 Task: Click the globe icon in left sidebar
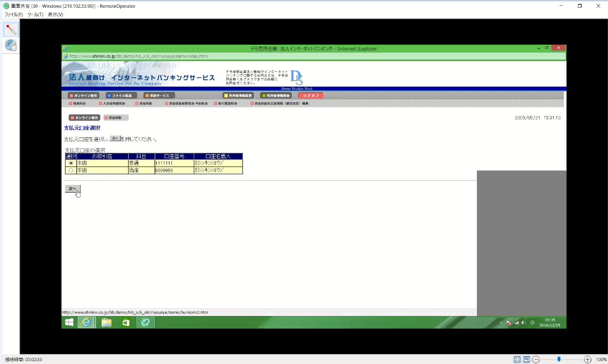(x=11, y=46)
